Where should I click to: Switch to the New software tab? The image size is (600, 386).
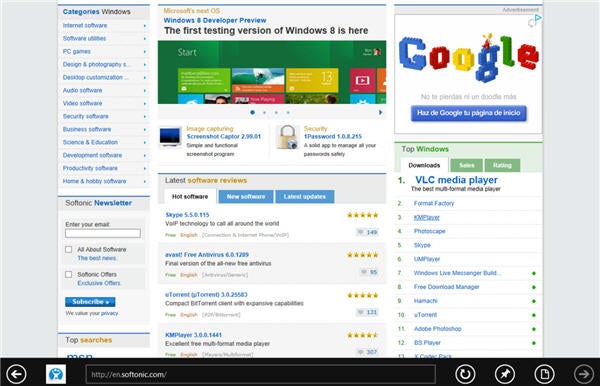click(x=246, y=197)
